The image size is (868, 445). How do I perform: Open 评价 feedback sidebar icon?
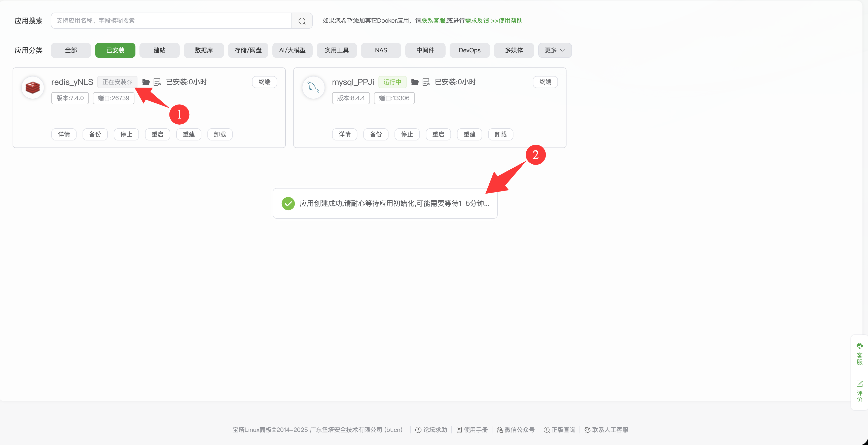point(859,391)
